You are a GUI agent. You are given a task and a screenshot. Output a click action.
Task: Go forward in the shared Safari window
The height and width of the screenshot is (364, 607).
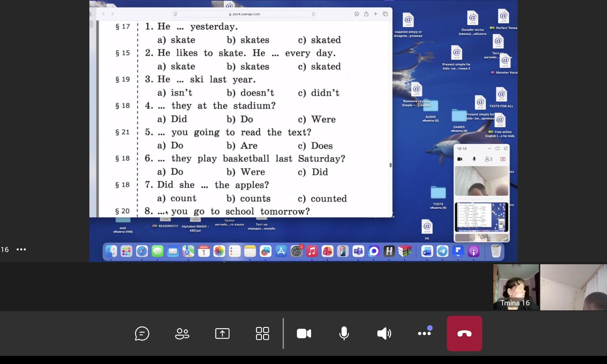pos(112,14)
